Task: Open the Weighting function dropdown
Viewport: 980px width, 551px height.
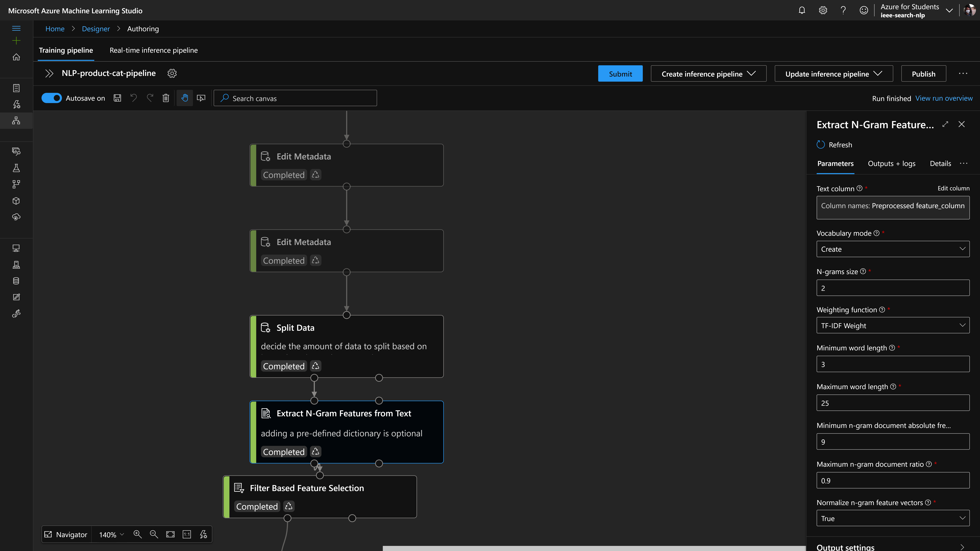Action: (x=892, y=325)
